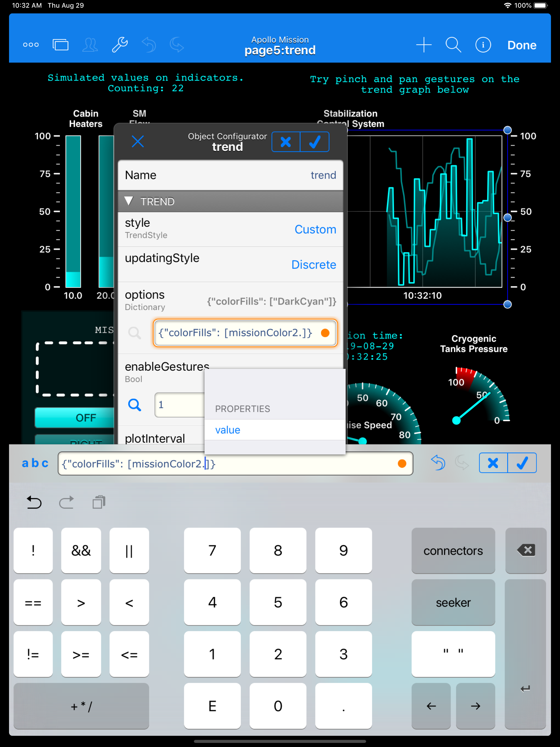Change updatingStyle value Discrete

click(313, 264)
